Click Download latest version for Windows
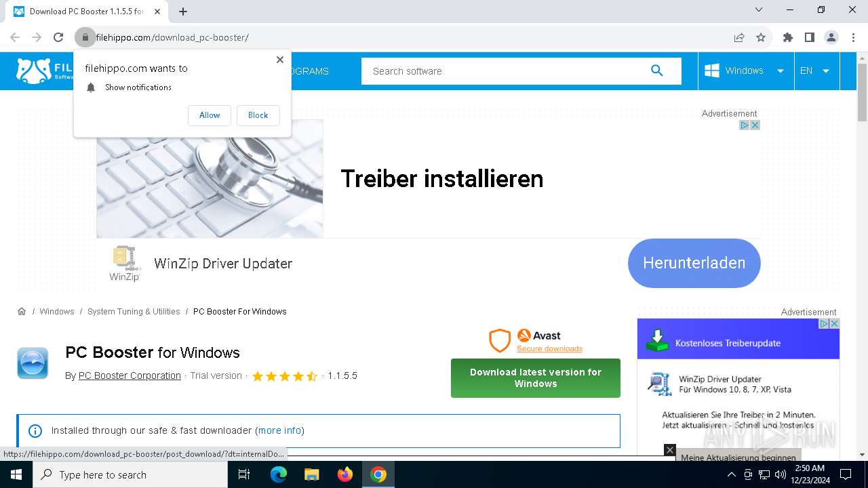Viewport: 868px width, 488px height. click(x=536, y=378)
